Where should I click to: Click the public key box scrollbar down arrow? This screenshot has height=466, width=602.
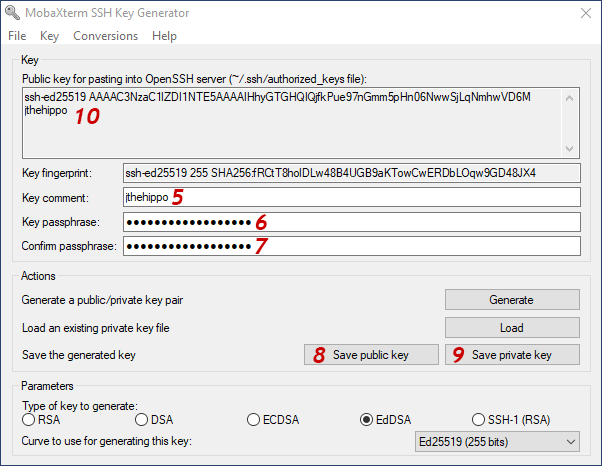click(571, 149)
